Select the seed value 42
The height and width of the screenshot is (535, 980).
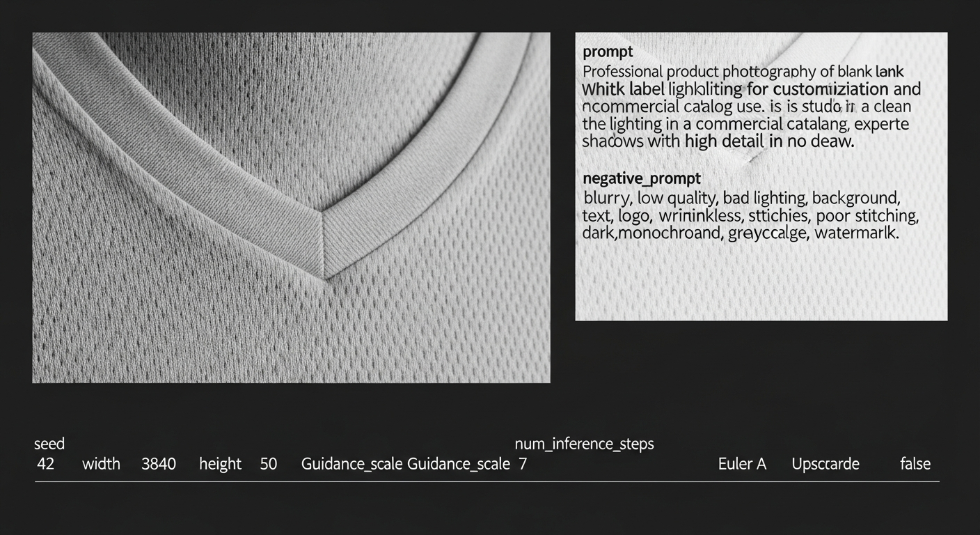(x=45, y=464)
